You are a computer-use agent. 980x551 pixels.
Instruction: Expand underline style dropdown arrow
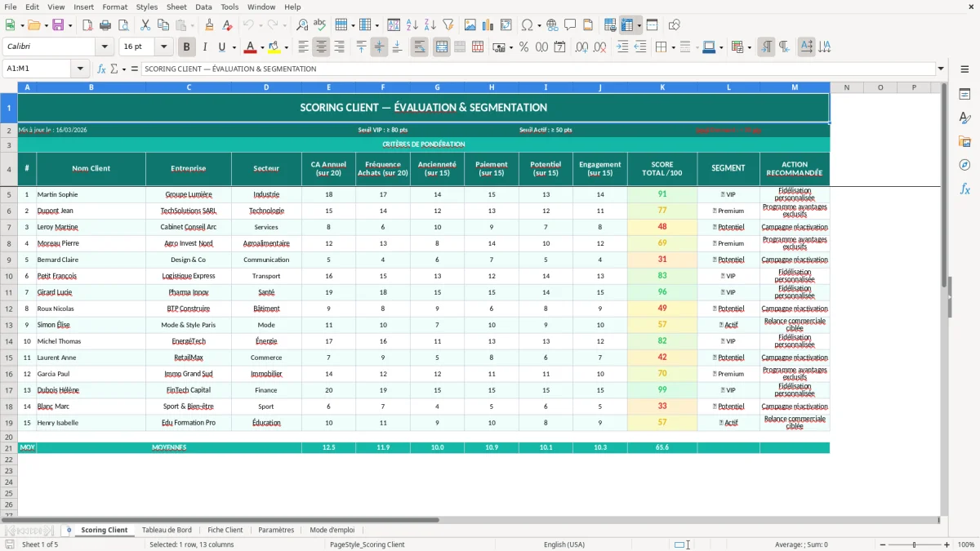(234, 47)
